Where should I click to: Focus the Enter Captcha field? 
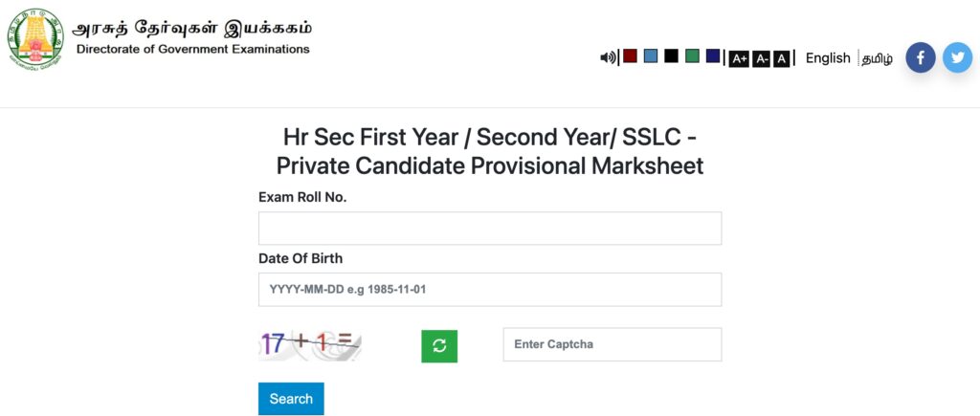click(x=612, y=344)
